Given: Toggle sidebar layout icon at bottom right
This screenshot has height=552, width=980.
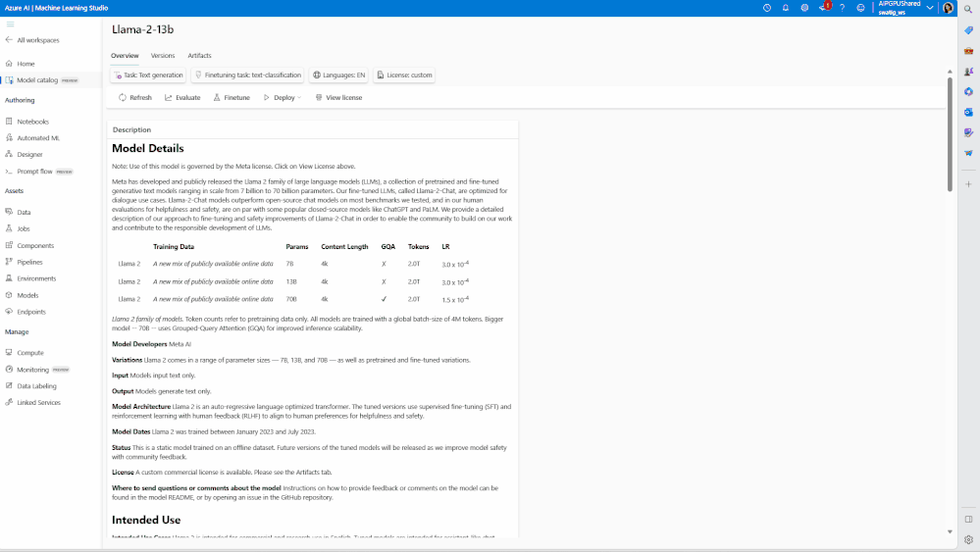Looking at the screenshot, I should (969, 519).
